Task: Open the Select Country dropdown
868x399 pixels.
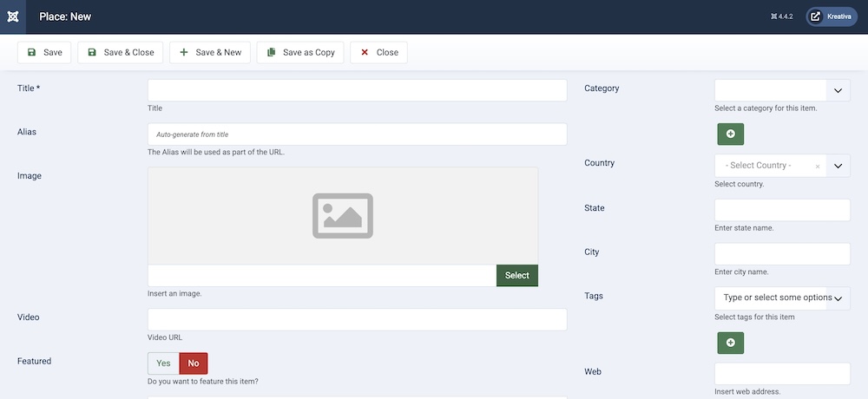Action: (x=838, y=166)
